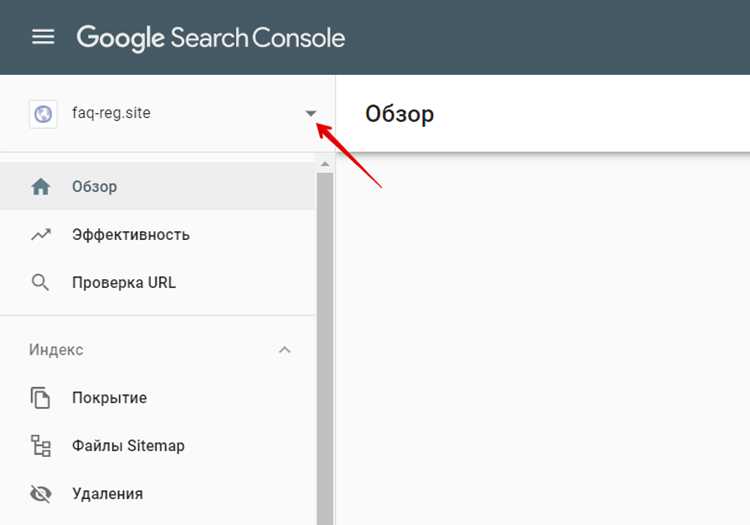Screen dimensions: 750x525
Task: Click the Google Search Console logo
Action: tap(210, 38)
